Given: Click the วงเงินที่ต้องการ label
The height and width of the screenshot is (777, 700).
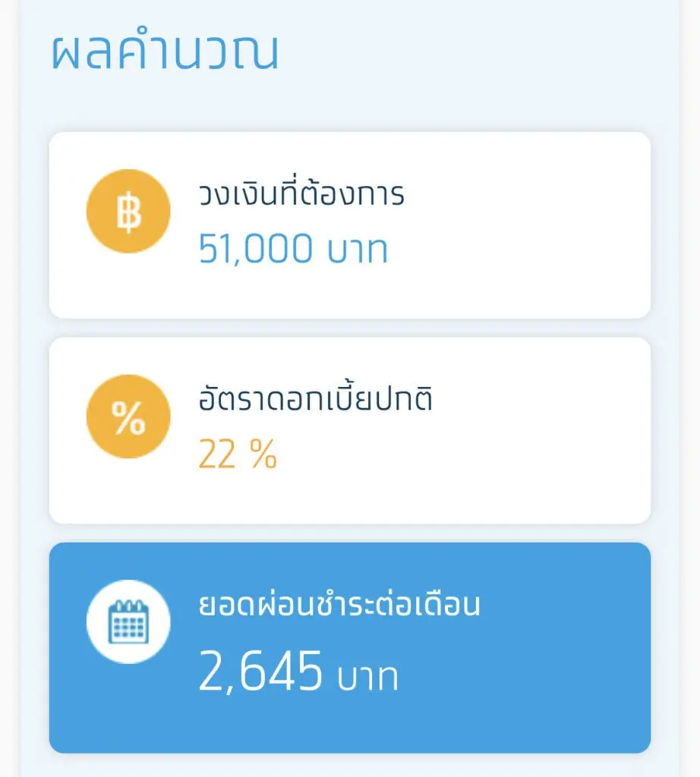Looking at the screenshot, I should tap(301, 195).
